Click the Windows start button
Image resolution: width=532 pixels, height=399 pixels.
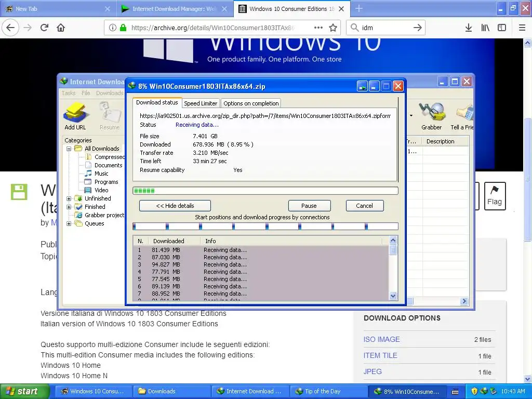pos(24,391)
